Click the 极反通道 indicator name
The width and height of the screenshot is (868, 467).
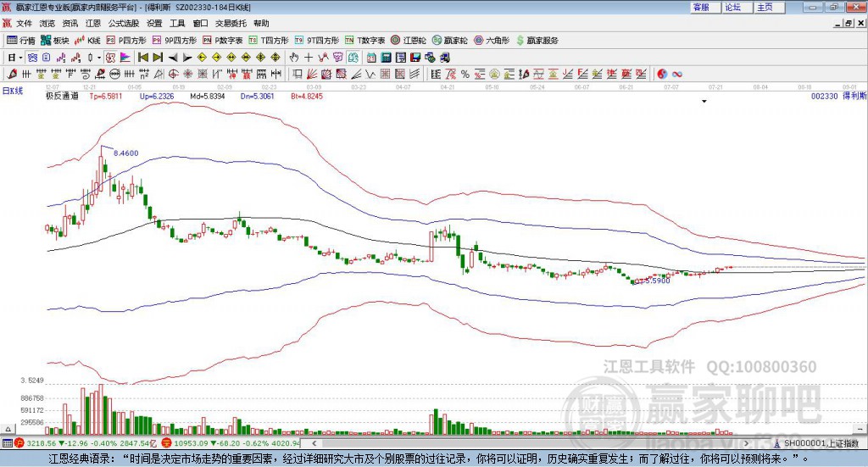pyautogui.click(x=62, y=97)
